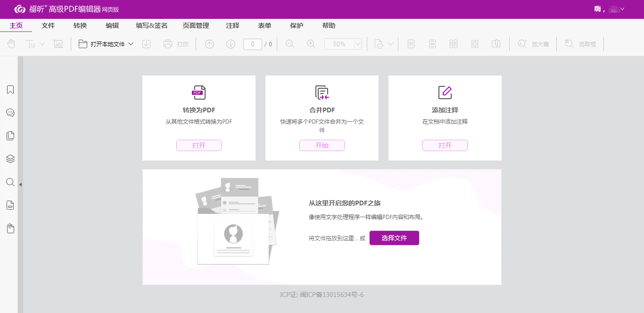Click the zoom in magnifier icon
644x313 pixels.
coord(311,44)
